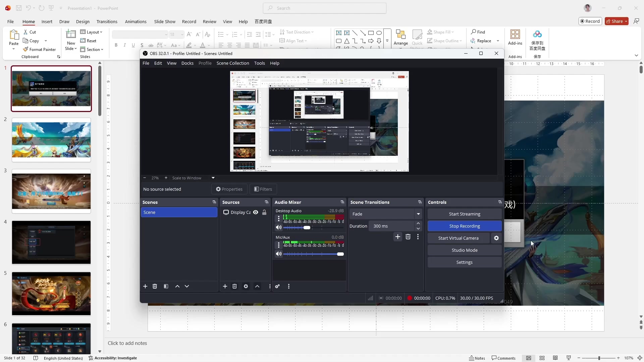Click Format Painter in the ribbon

pos(40,49)
